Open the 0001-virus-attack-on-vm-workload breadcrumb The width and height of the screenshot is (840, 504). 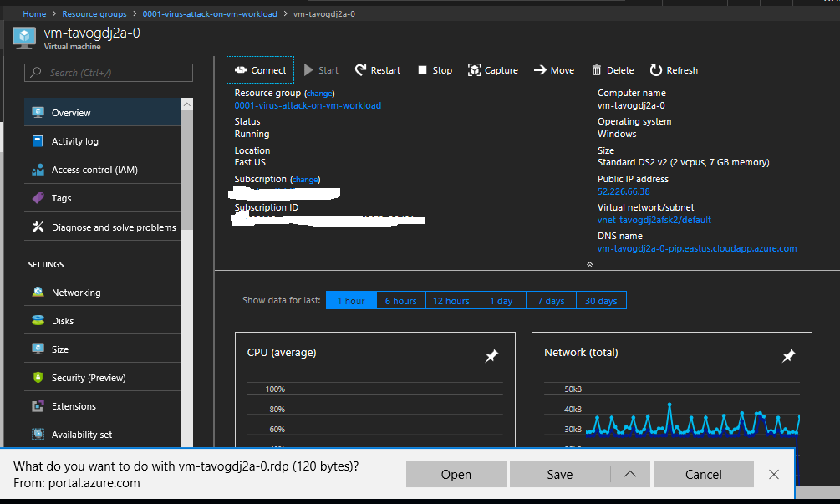[210, 14]
